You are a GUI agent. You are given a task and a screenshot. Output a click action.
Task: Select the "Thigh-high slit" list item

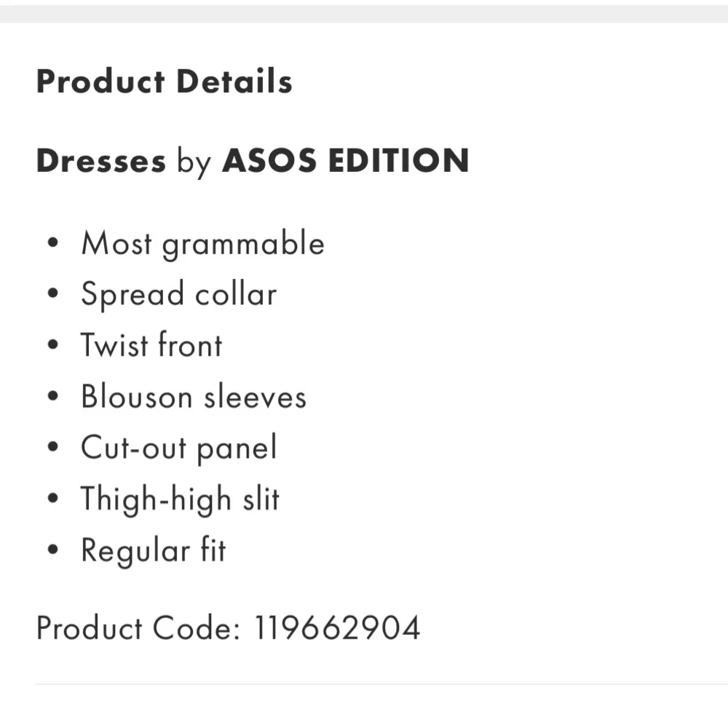180,499
